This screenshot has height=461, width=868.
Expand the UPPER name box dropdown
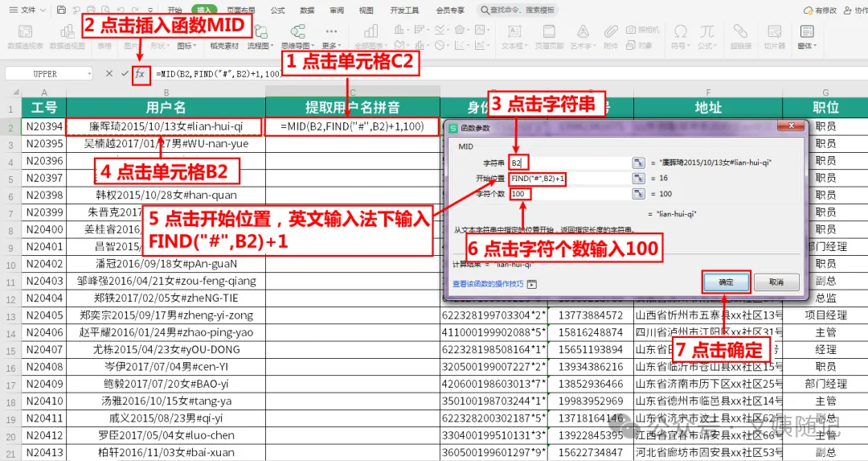pyautogui.click(x=89, y=74)
